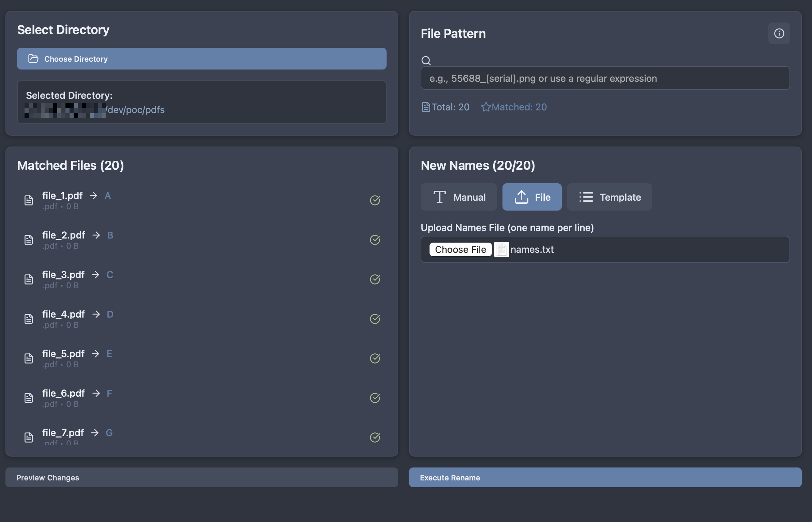Image resolution: width=812 pixels, height=522 pixels.
Task: Toggle the check circle for file_7.pdf
Action: click(375, 437)
